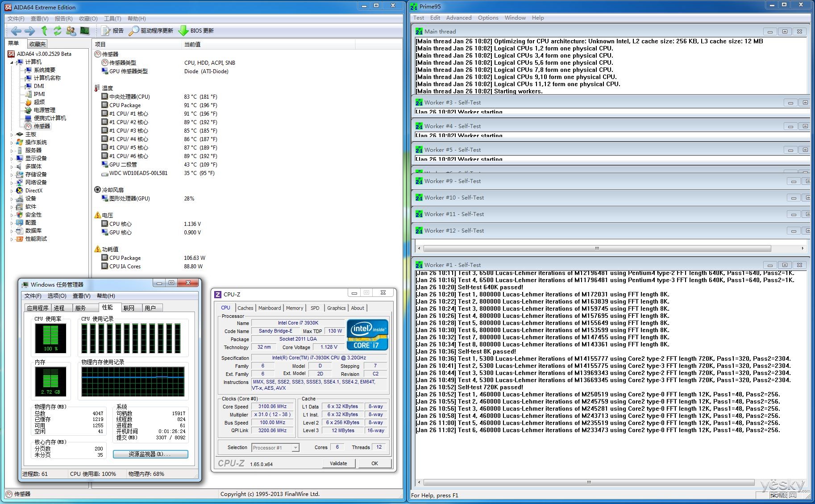Viewport: 815px width, 504px height.
Task: Click the green Refresh arrows icon
Action: click(58, 31)
